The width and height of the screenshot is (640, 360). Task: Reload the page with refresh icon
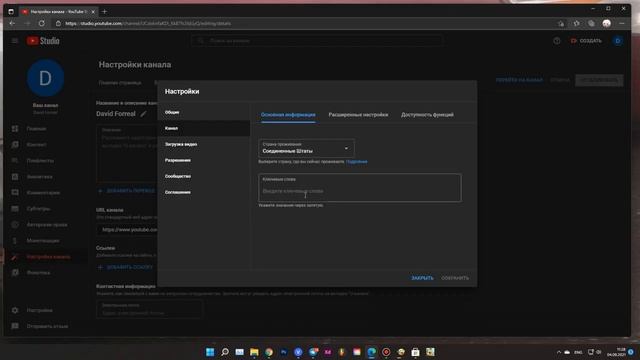42,23
